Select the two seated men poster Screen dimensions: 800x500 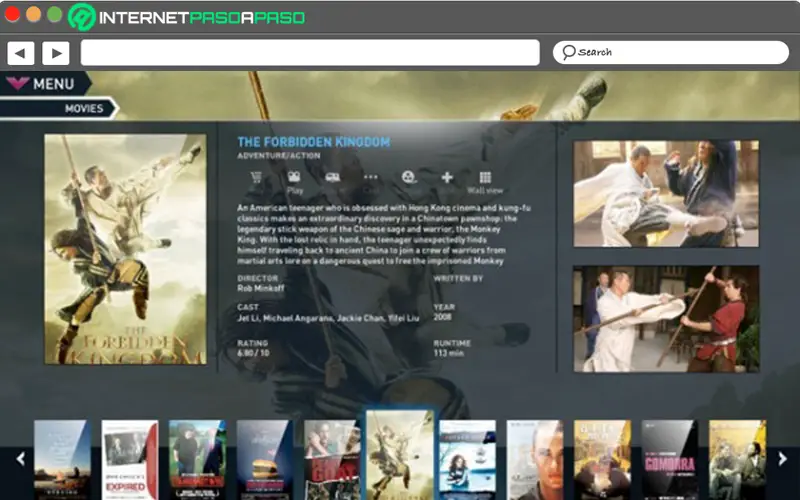coord(737,460)
